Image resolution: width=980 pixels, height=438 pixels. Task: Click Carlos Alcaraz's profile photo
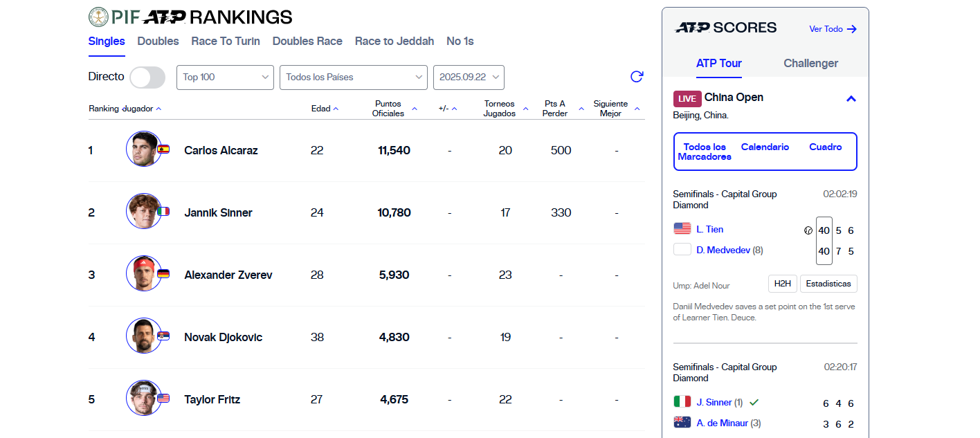tap(144, 149)
